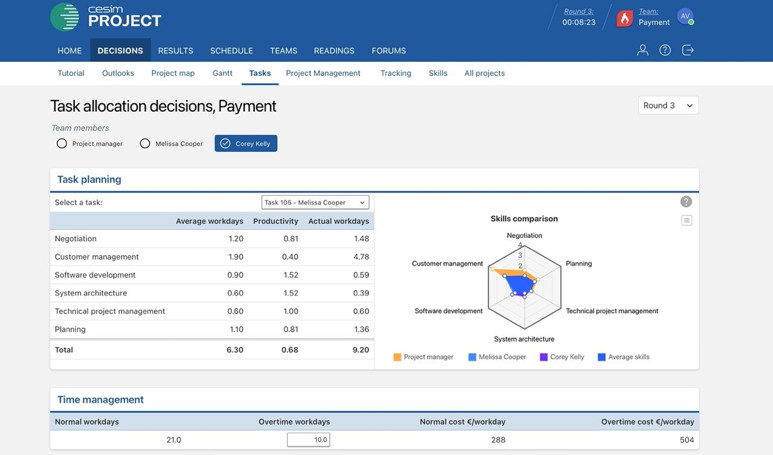Select the Melissa Cooper radio button

(x=145, y=144)
